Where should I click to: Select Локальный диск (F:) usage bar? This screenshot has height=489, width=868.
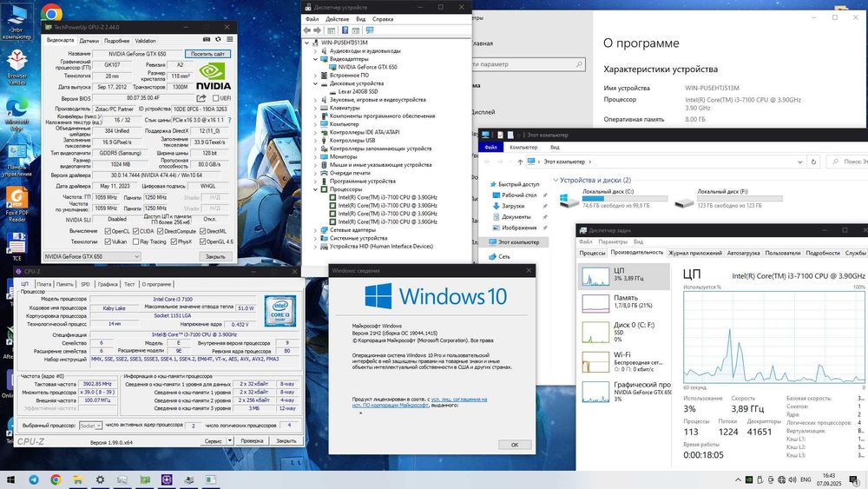pos(740,198)
